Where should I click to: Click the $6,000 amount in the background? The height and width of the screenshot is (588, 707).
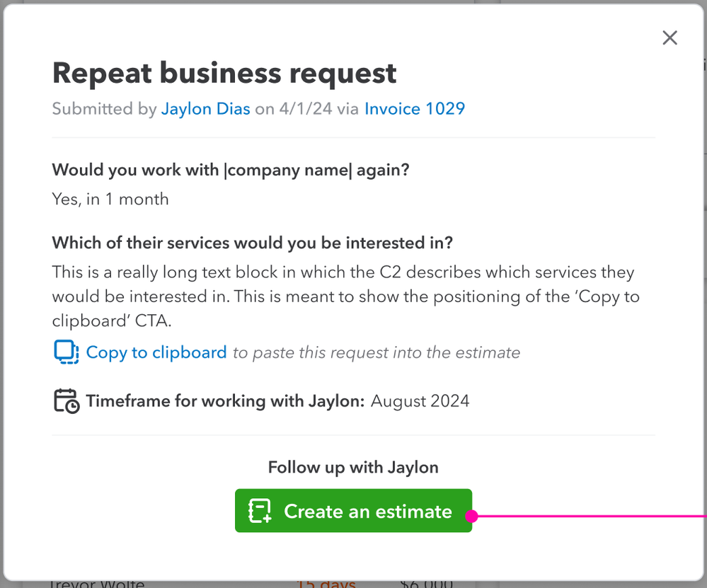point(427,584)
